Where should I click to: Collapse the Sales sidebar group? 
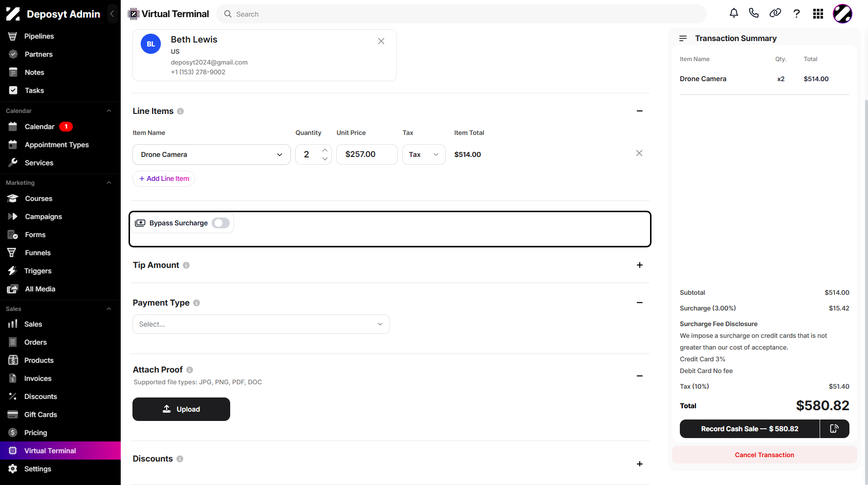click(x=109, y=309)
